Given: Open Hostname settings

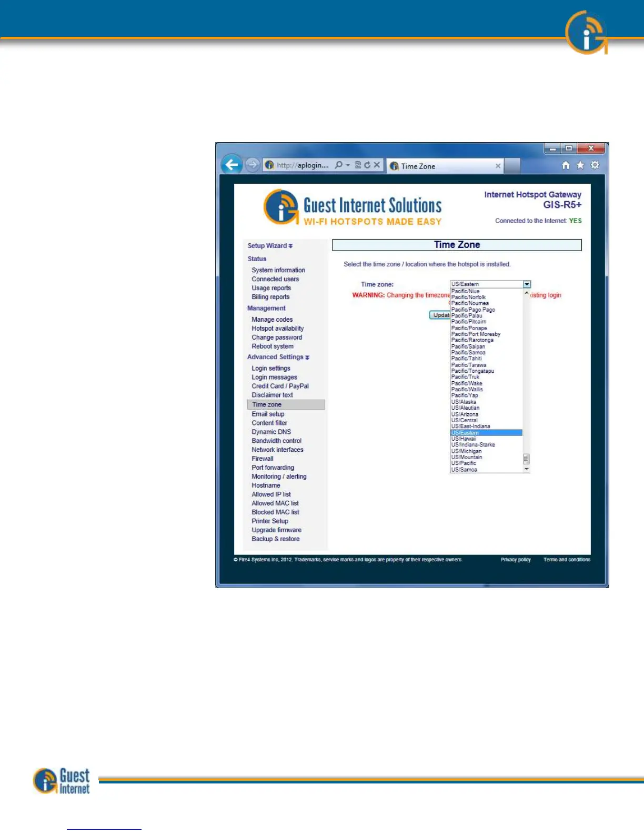Looking at the screenshot, I should coord(266,485).
